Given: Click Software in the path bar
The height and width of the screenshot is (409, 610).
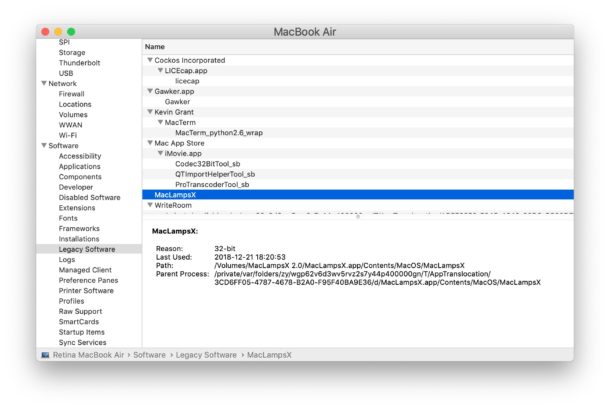Looking at the screenshot, I should click(149, 355).
